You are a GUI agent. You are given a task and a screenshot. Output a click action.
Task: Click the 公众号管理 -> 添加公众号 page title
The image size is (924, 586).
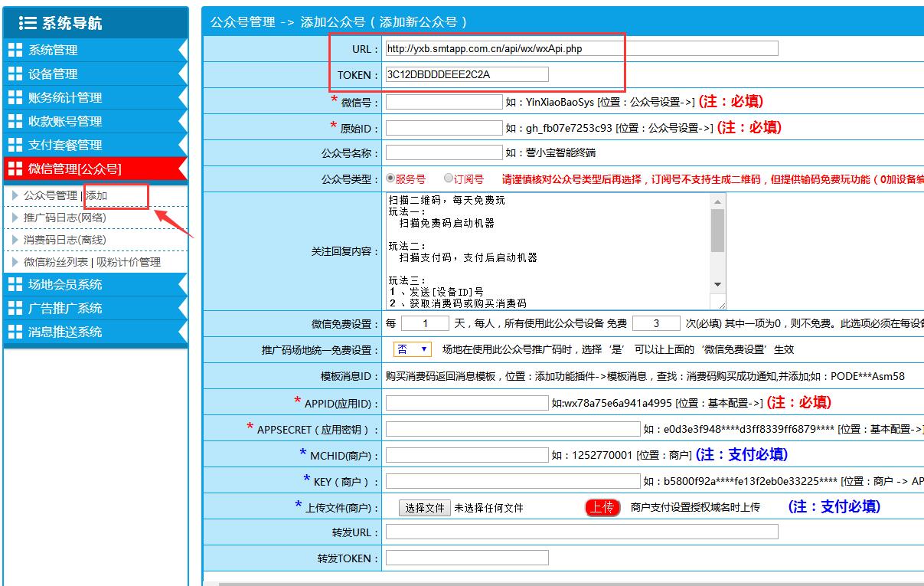pos(339,22)
